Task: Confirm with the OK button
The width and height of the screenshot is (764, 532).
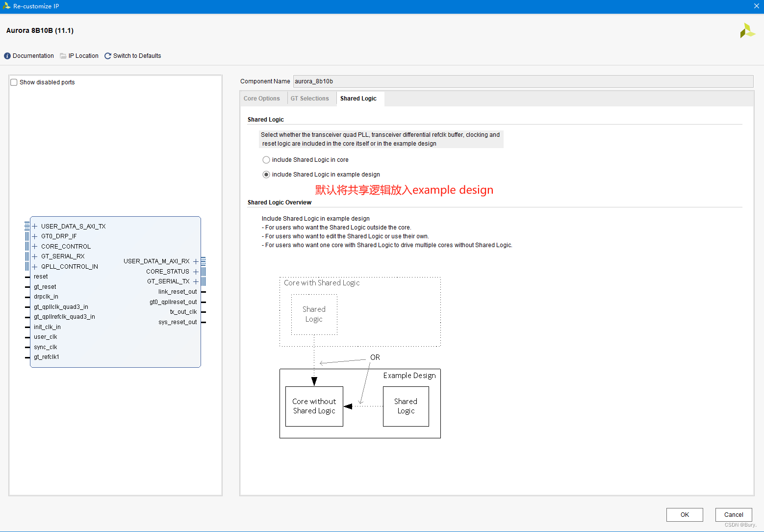Action: tap(685, 514)
